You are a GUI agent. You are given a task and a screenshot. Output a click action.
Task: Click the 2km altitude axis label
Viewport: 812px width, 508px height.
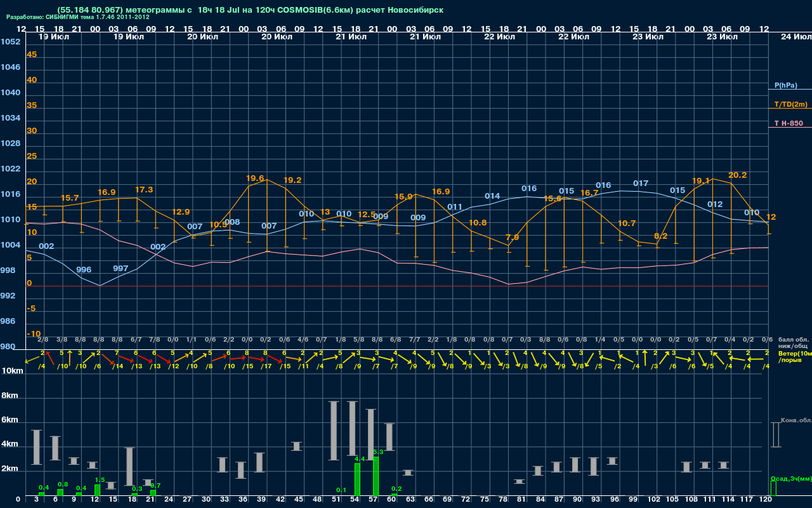pyautogui.click(x=8, y=470)
